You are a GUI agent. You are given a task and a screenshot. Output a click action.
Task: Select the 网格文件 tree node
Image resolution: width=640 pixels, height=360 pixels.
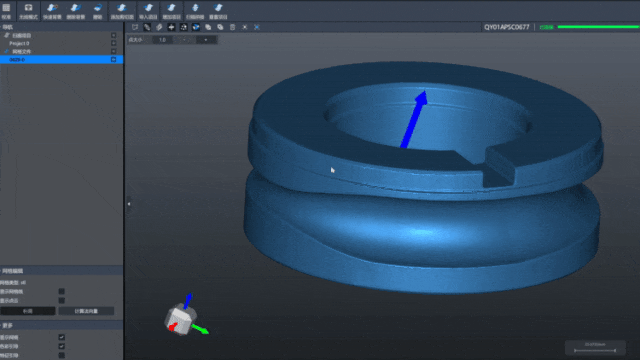21,51
